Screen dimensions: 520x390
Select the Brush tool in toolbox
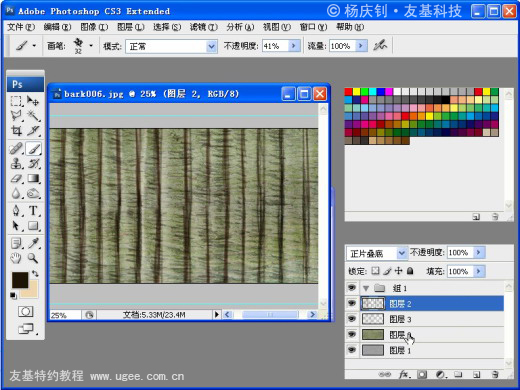point(33,148)
